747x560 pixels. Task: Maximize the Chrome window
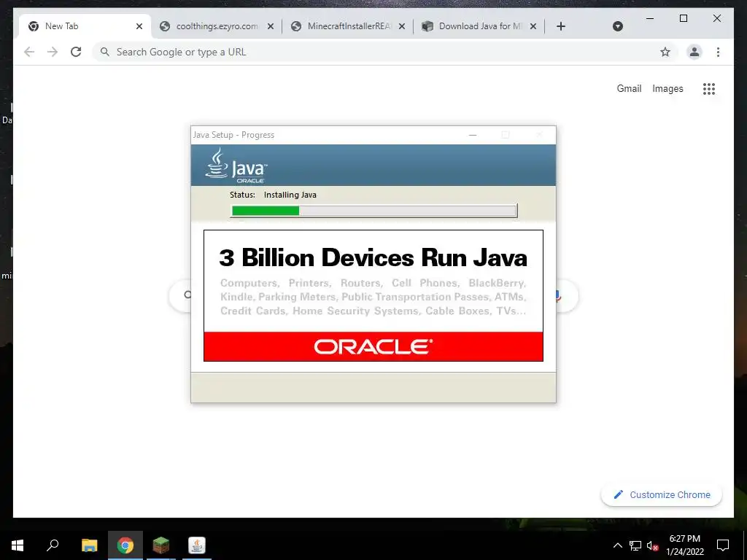pyautogui.click(x=683, y=18)
